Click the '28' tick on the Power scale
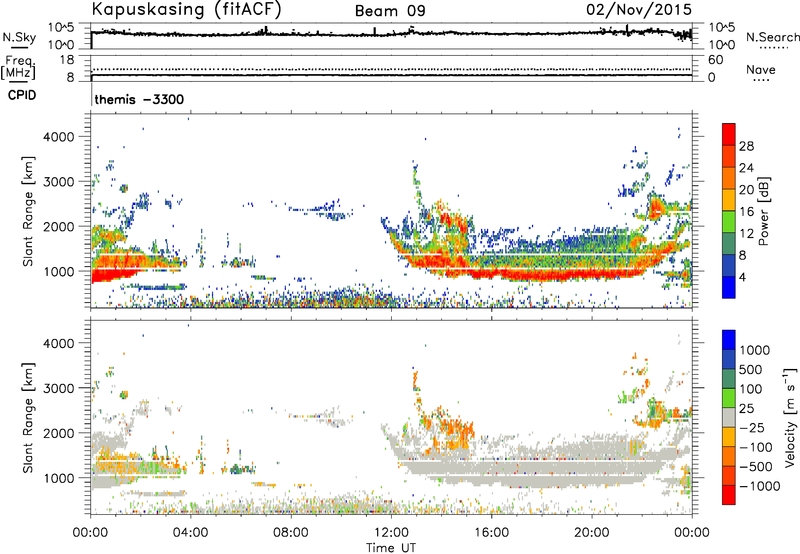This screenshot has height=554, width=800. coord(746,146)
